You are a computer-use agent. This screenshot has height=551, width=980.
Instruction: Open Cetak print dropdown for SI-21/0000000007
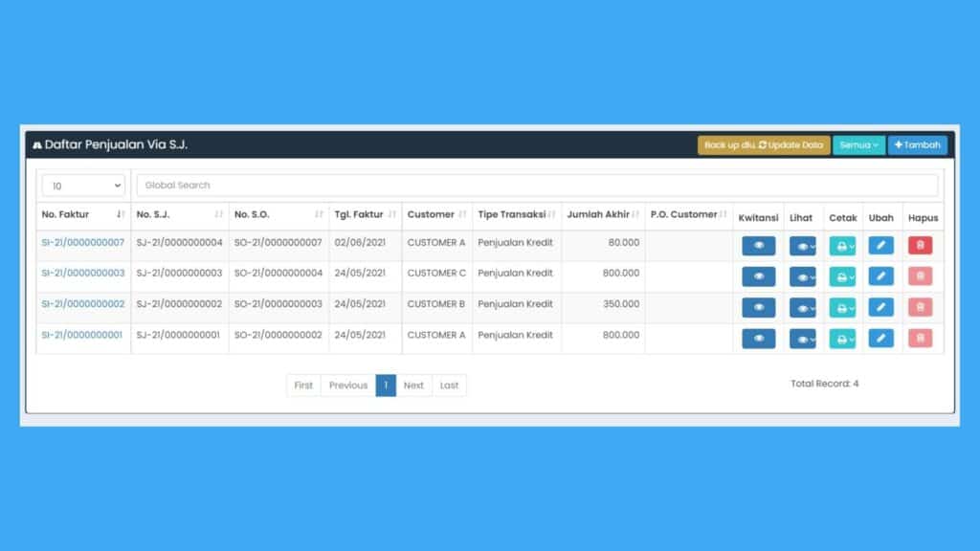(842, 247)
